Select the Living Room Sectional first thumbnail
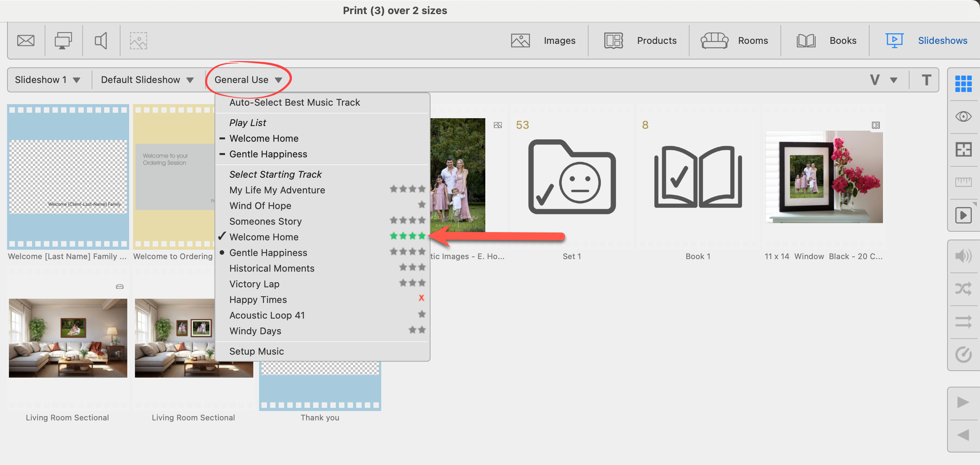This screenshot has height=465, width=980. (68, 338)
